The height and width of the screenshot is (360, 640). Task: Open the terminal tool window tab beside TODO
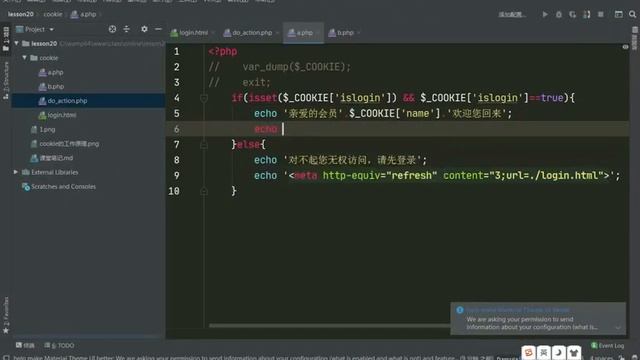pos(25,345)
